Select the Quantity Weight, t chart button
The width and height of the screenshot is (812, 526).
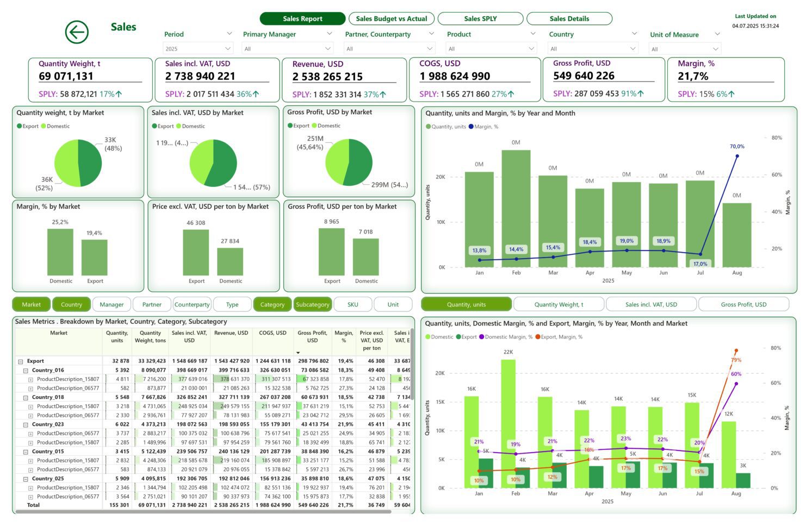pyautogui.click(x=559, y=304)
